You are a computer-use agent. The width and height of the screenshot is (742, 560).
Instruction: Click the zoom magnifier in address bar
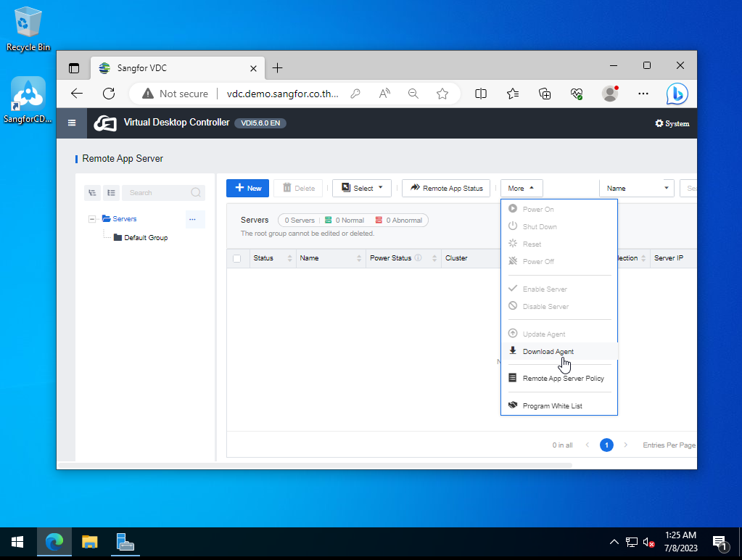413,94
